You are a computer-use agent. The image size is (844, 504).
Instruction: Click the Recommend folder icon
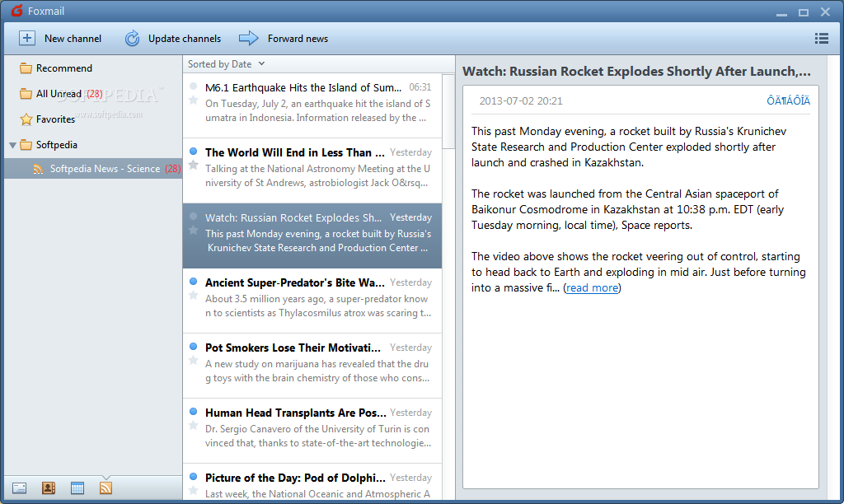pyautogui.click(x=26, y=68)
